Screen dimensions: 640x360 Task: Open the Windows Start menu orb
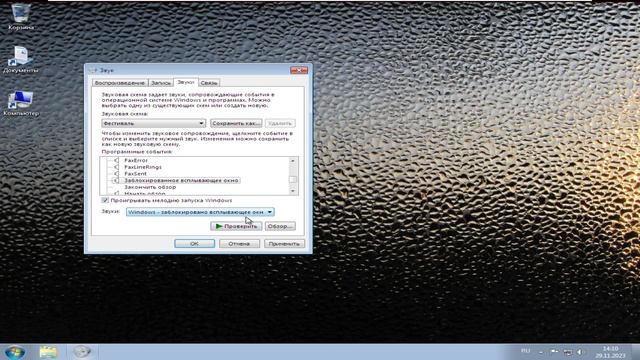coord(14,352)
